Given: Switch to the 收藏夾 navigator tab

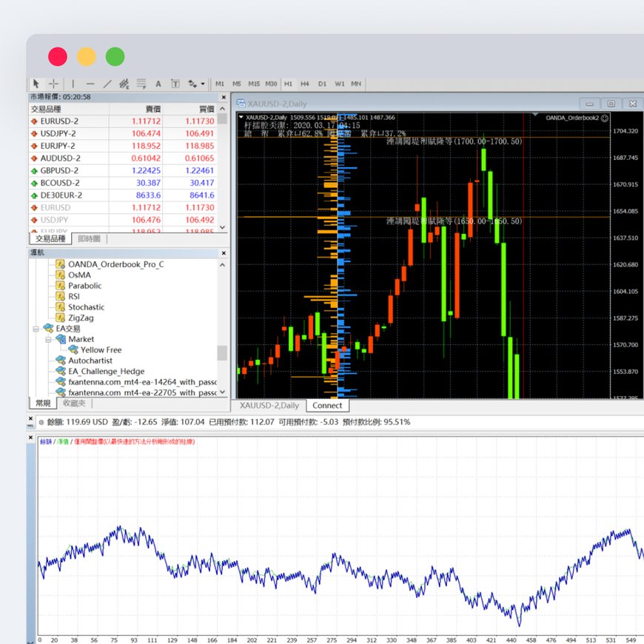Looking at the screenshot, I should tap(74, 403).
